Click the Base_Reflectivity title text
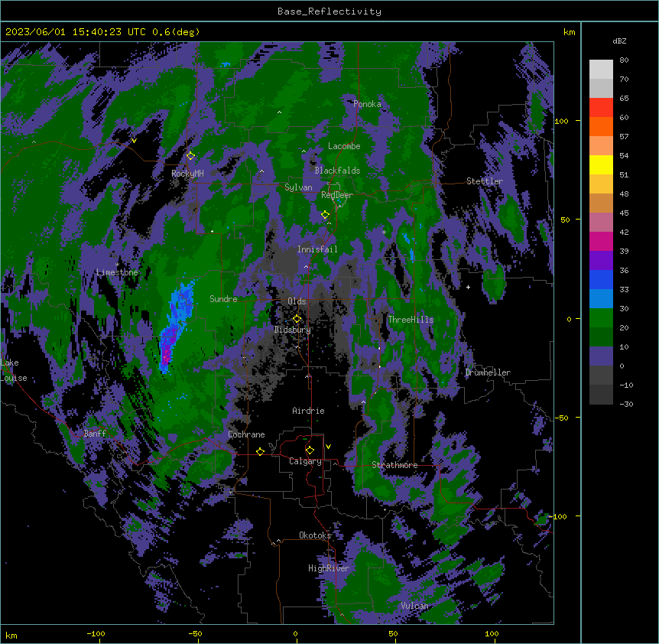The height and width of the screenshot is (644, 659). click(329, 11)
